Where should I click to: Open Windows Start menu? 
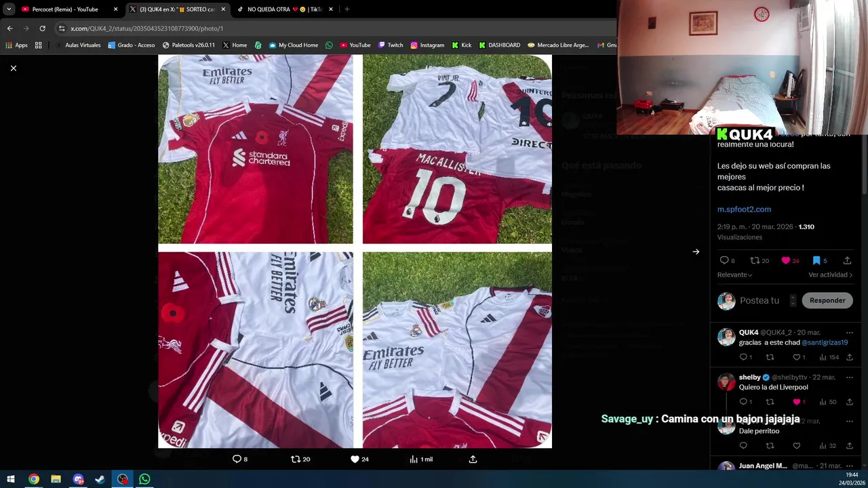pyautogui.click(x=11, y=479)
